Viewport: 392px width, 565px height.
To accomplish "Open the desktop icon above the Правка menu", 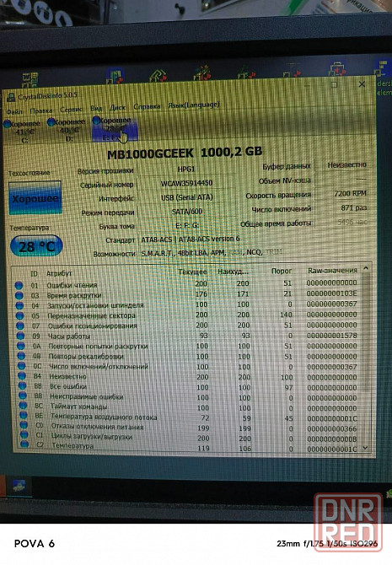I will pos(30,80).
